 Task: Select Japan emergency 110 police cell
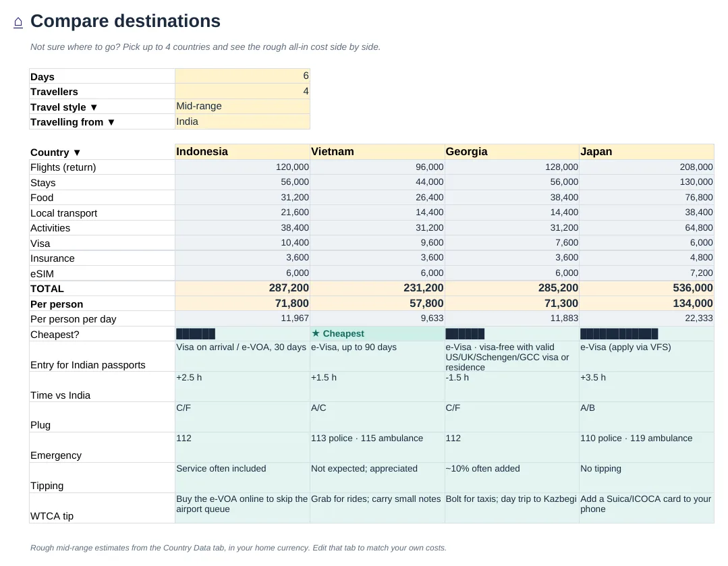646,447
